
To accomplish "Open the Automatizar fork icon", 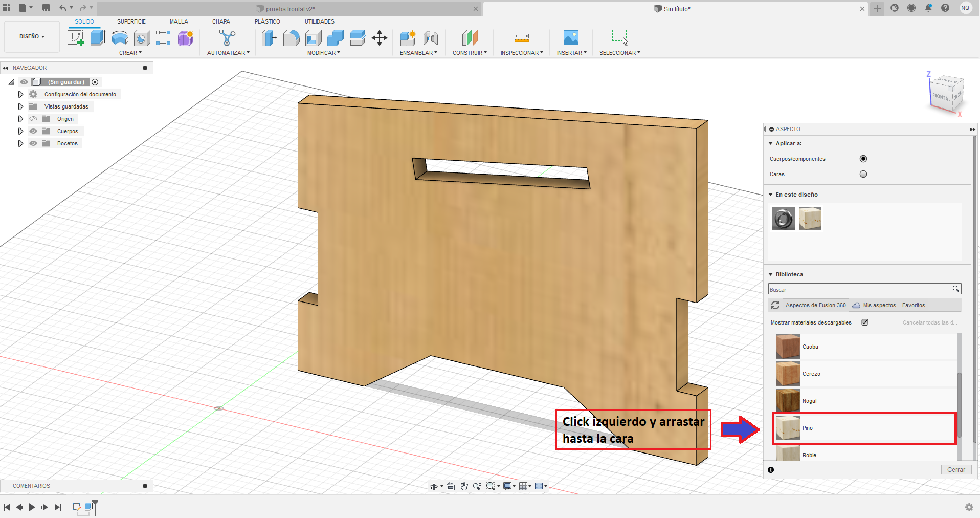I will tap(228, 38).
